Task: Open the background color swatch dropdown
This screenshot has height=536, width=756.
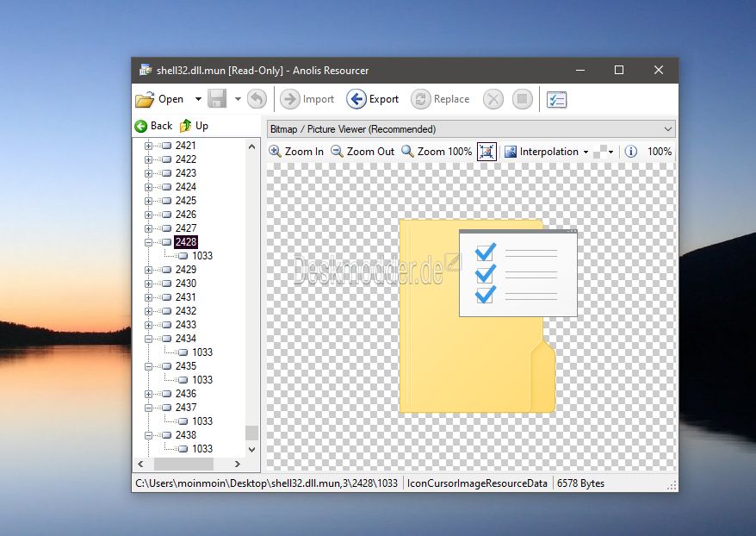Action: pos(603,152)
